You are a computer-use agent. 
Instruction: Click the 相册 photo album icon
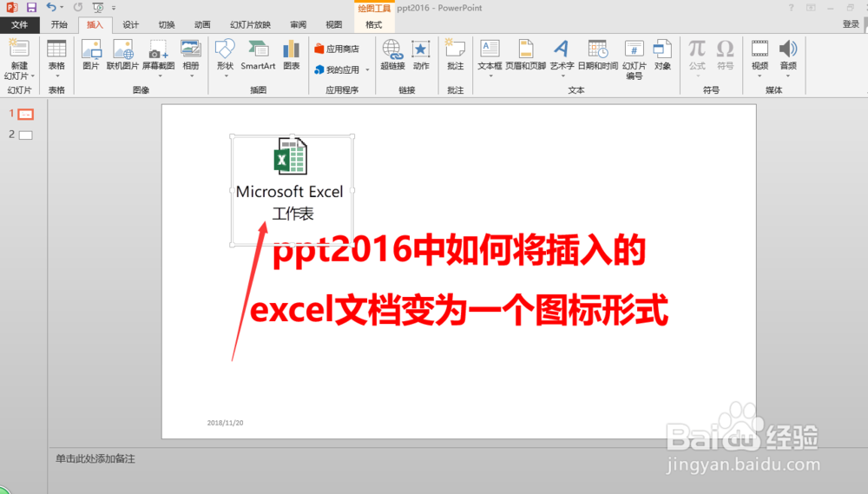tap(191, 49)
